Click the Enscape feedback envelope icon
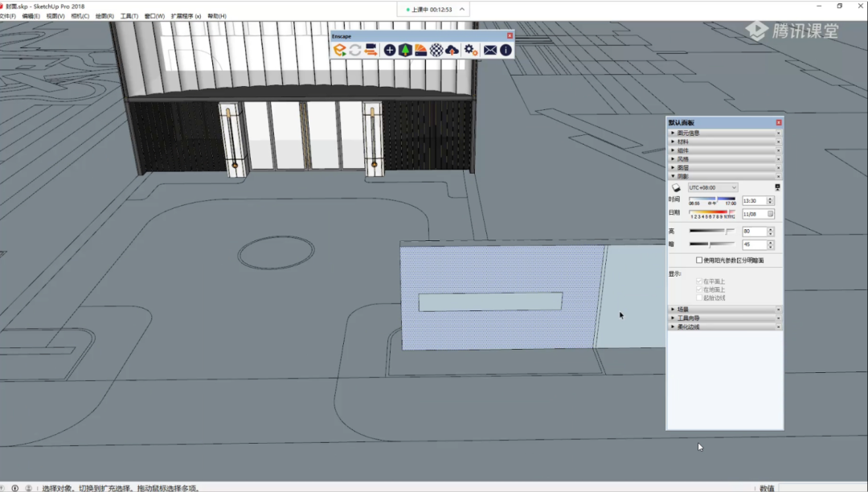The width and height of the screenshot is (868, 492). pos(490,50)
